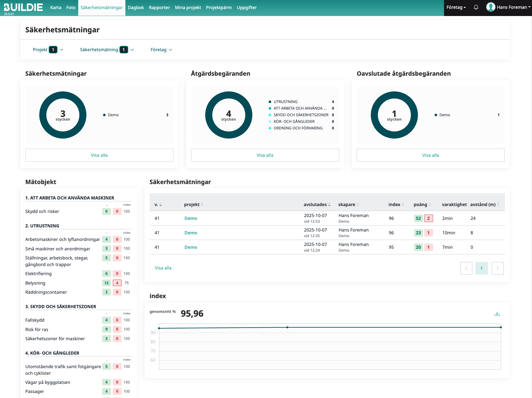Open the Rapporter menu item
The height and width of the screenshot is (398, 532).
tap(159, 8)
